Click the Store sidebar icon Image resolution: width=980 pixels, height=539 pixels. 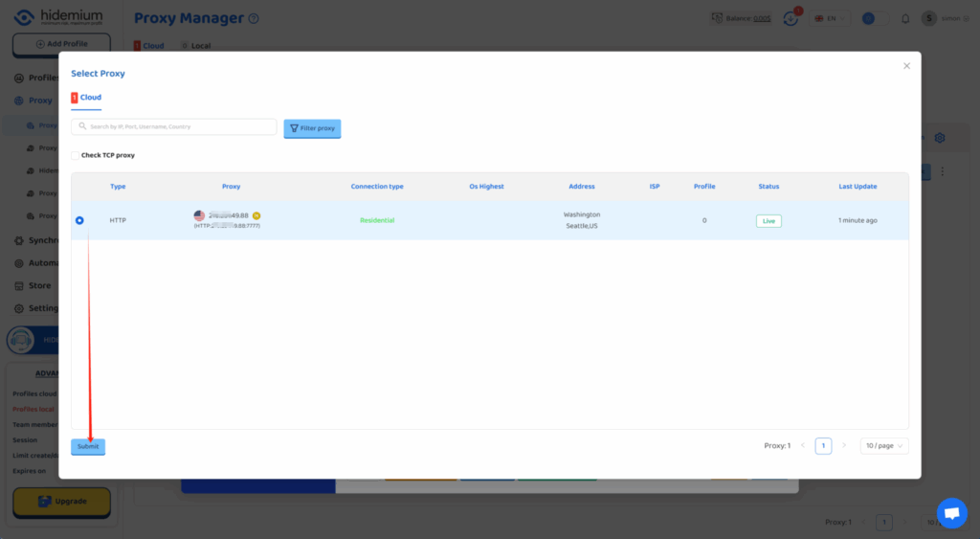(x=19, y=285)
